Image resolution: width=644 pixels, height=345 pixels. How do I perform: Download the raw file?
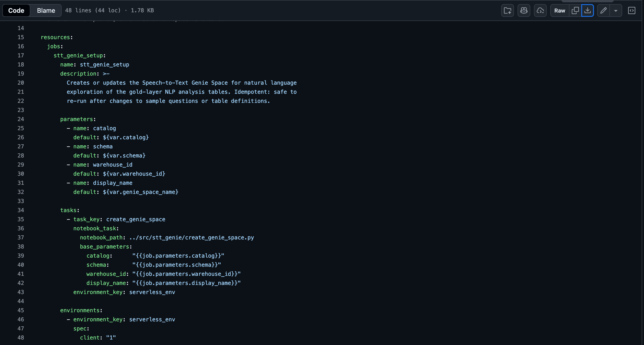click(587, 10)
